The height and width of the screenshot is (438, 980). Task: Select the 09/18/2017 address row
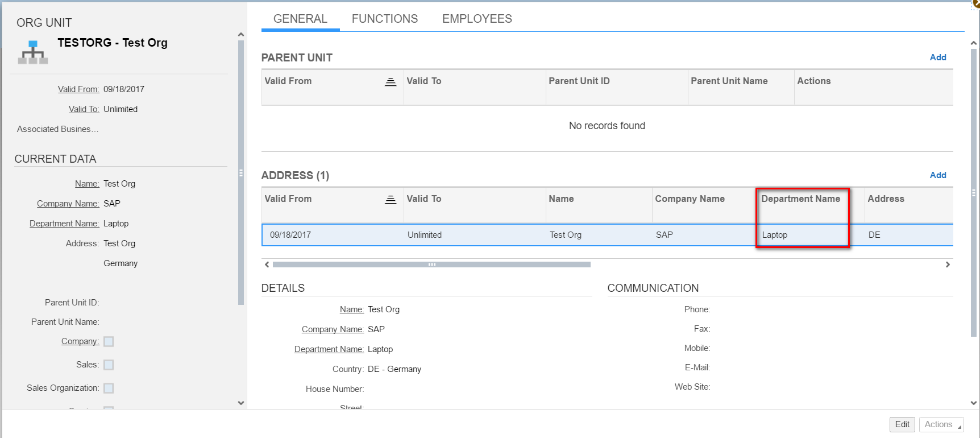coord(607,235)
